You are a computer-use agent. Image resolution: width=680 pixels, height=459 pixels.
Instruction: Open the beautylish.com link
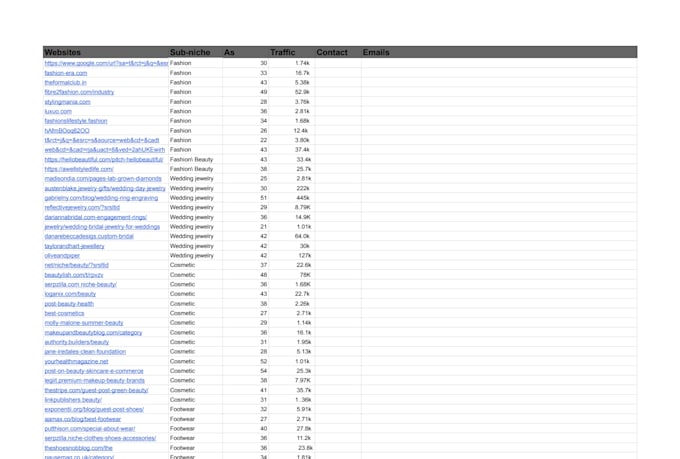[x=74, y=275]
